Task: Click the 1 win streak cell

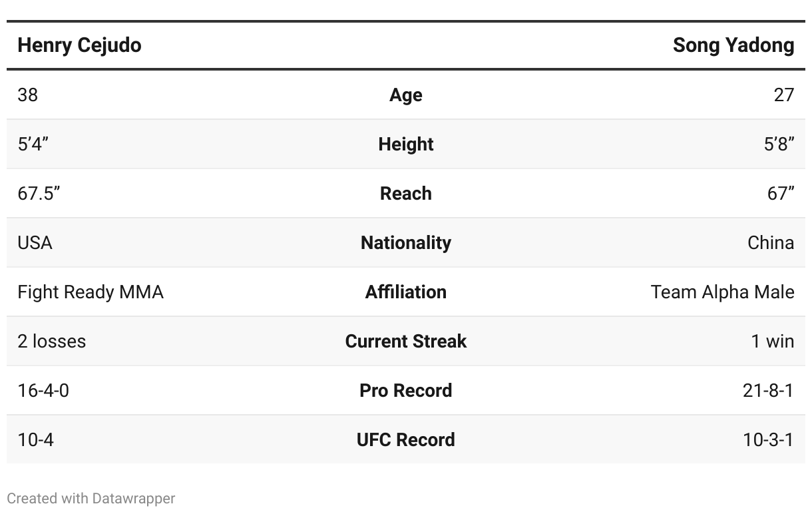Action: click(772, 342)
